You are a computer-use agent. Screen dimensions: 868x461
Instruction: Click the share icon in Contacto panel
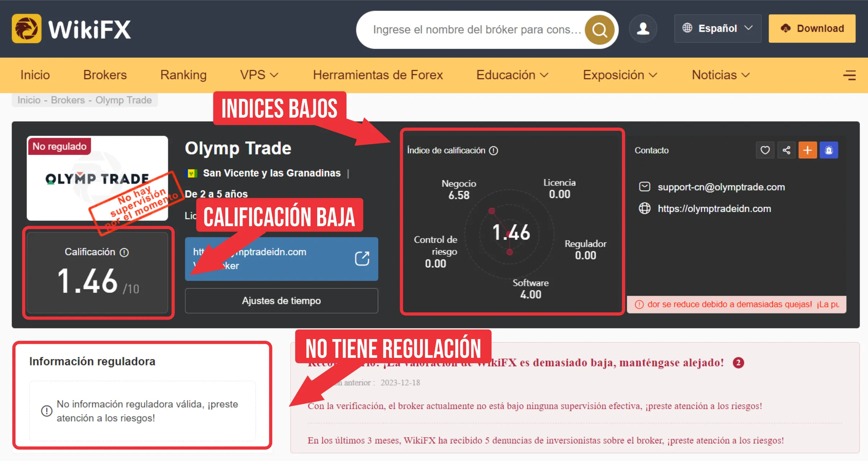pyautogui.click(x=786, y=150)
